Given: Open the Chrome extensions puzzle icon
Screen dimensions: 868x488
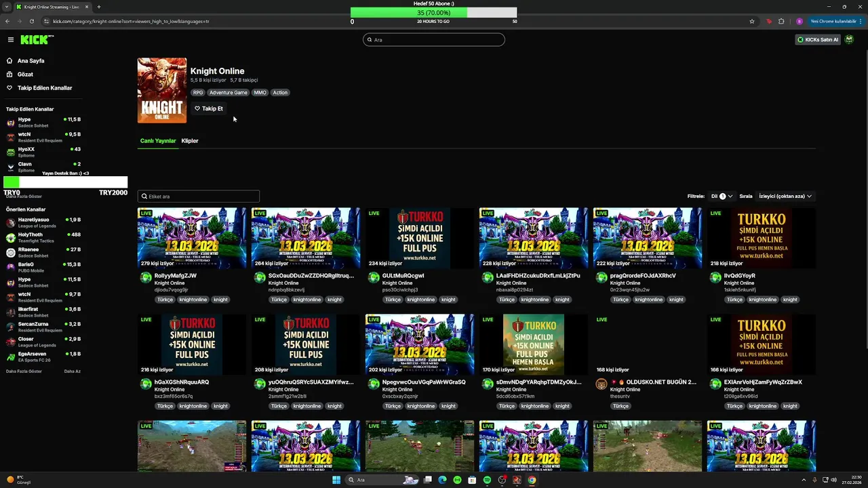Looking at the screenshot, I should tap(781, 21).
